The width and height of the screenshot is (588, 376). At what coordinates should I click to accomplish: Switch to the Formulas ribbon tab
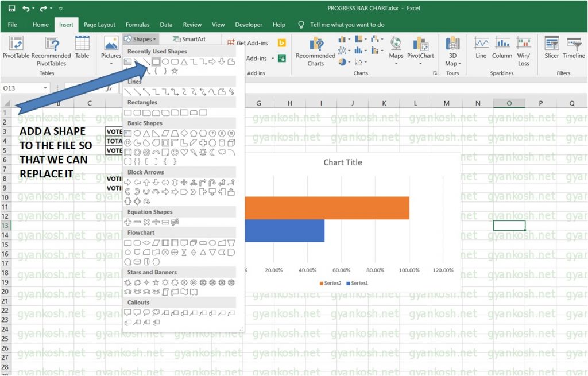click(x=137, y=25)
